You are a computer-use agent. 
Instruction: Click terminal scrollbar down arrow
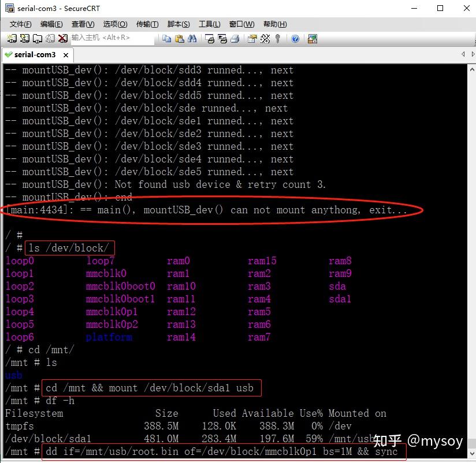472,454
